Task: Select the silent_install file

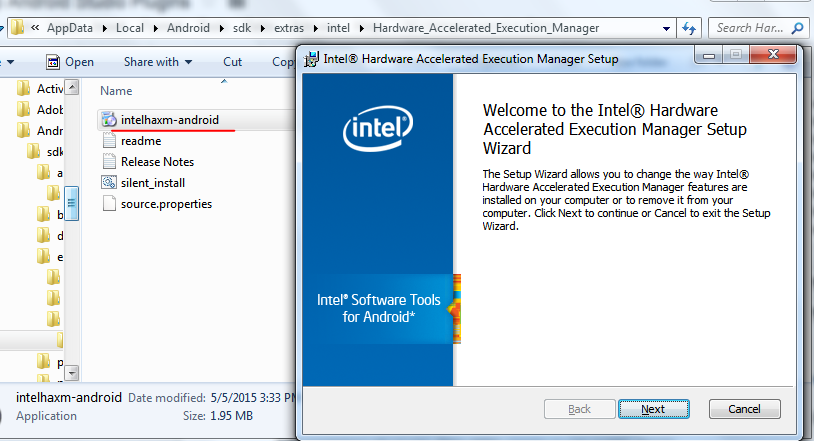Action: 153,183
